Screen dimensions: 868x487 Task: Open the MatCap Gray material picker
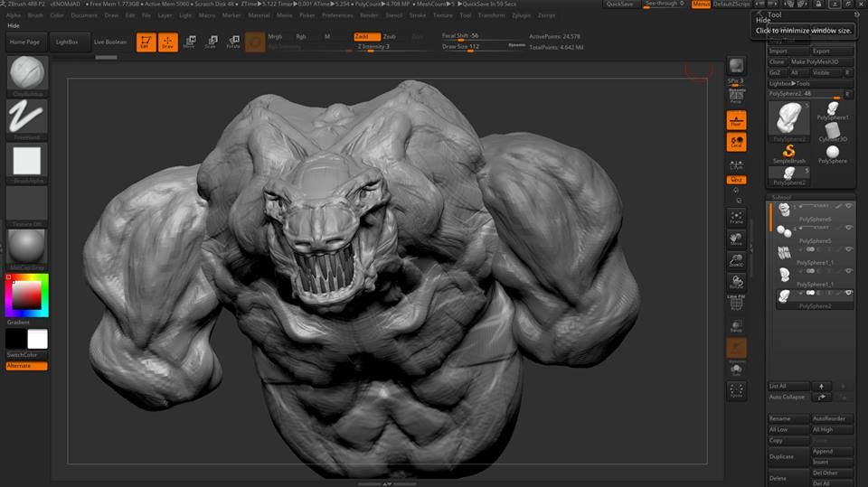[27, 246]
